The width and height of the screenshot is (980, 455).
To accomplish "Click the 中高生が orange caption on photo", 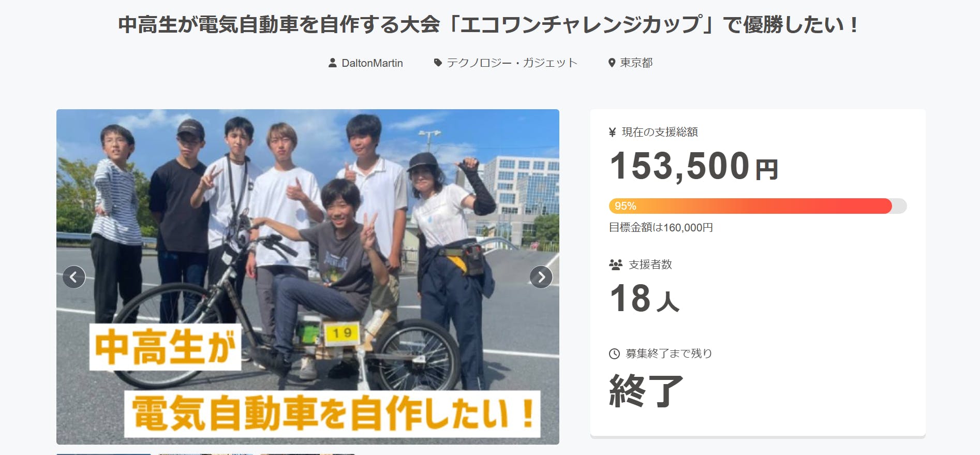I will [x=165, y=347].
